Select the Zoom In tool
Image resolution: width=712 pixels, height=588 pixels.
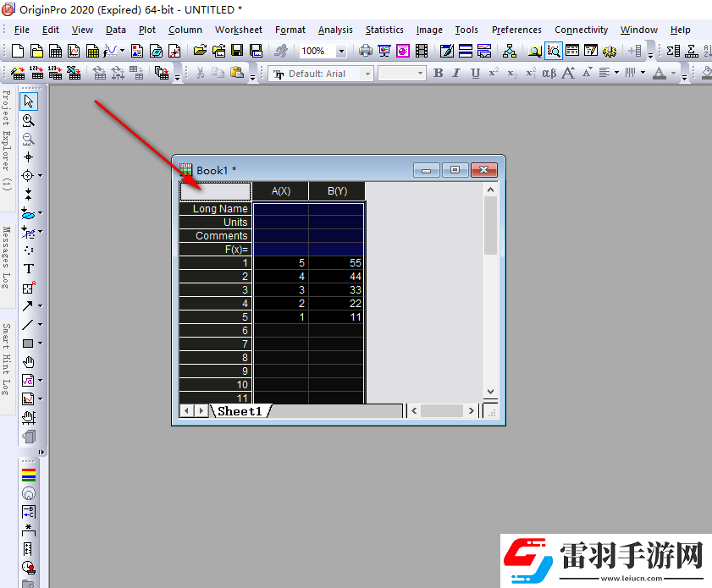coord(29,120)
